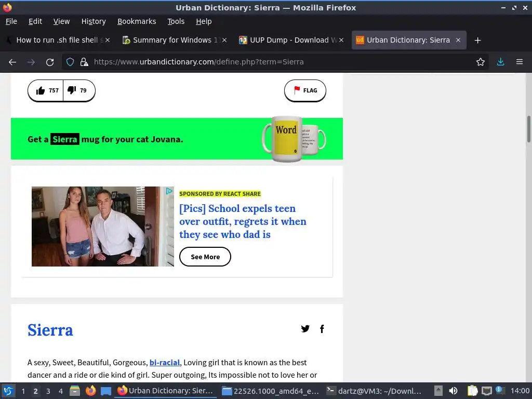Click the update notifier tray icon
This screenshot has height=399, width=532.
tap(500, 390)
